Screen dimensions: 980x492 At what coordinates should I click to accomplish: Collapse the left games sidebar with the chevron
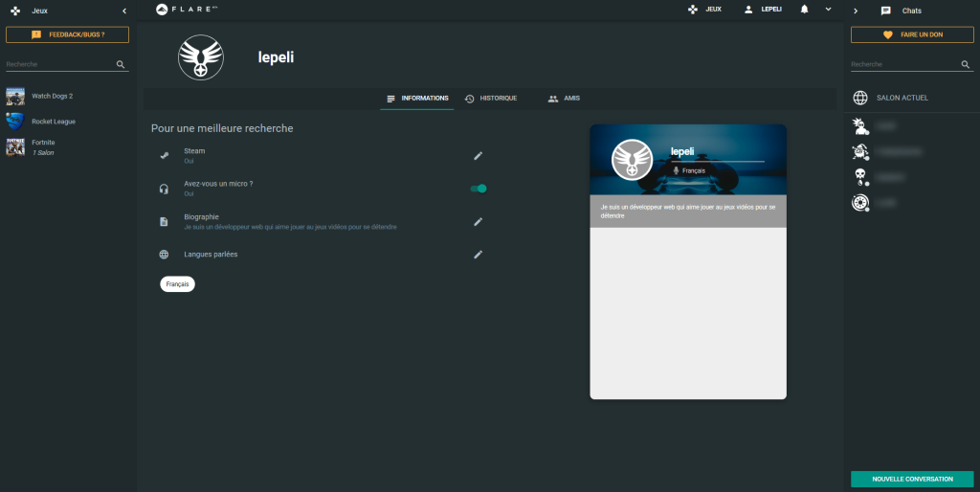pos(124,11)
